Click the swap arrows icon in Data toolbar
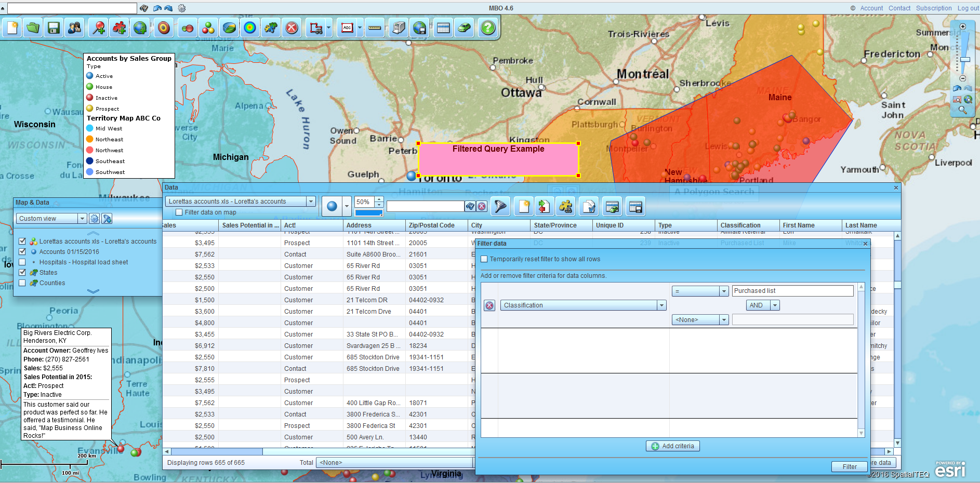The image size is (980, 483). pyautogui.click(x=544, y=206)
